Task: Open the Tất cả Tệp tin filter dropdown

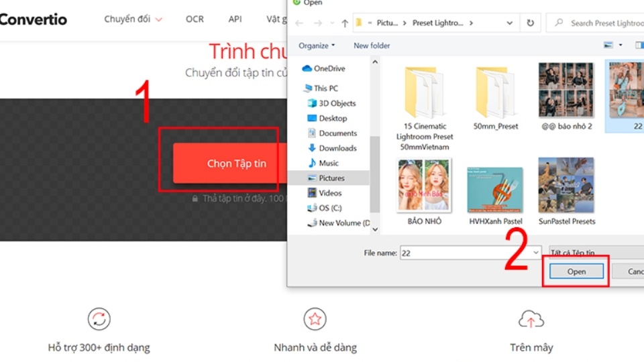Action: coord(596,252)
